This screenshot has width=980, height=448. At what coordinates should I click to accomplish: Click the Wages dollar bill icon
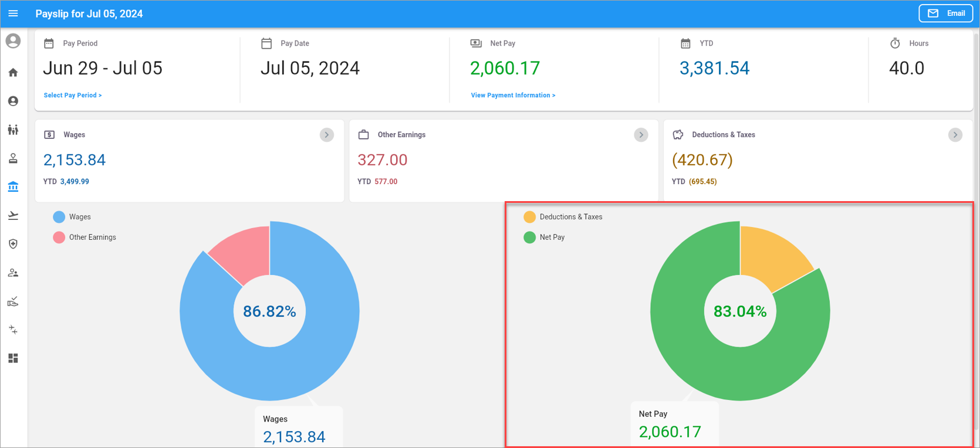(49, 135)
